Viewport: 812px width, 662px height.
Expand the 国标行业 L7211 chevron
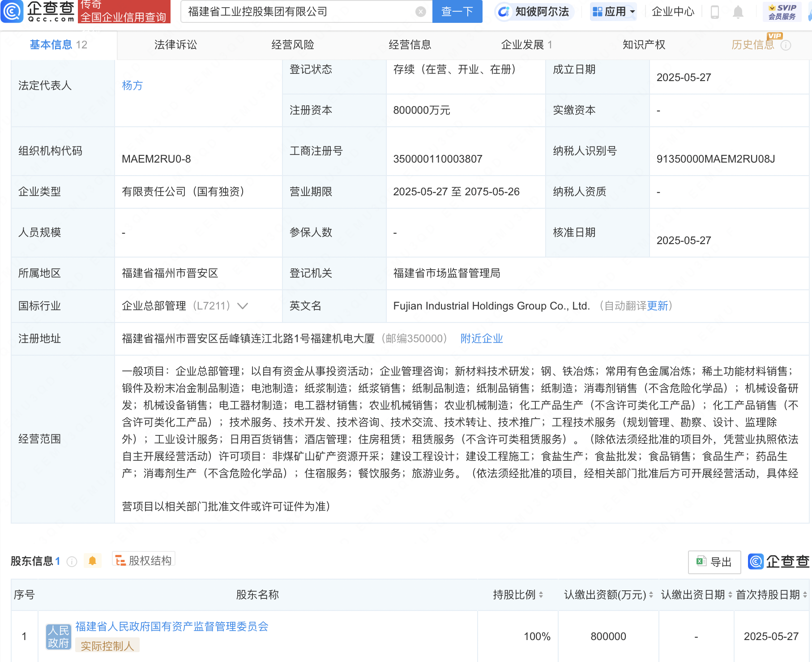point(243,306)
